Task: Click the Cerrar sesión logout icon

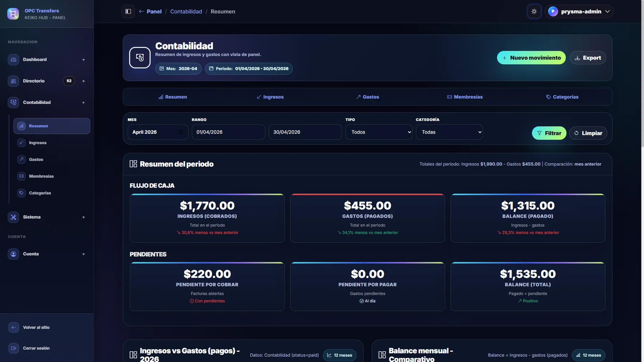Action: 14,348
